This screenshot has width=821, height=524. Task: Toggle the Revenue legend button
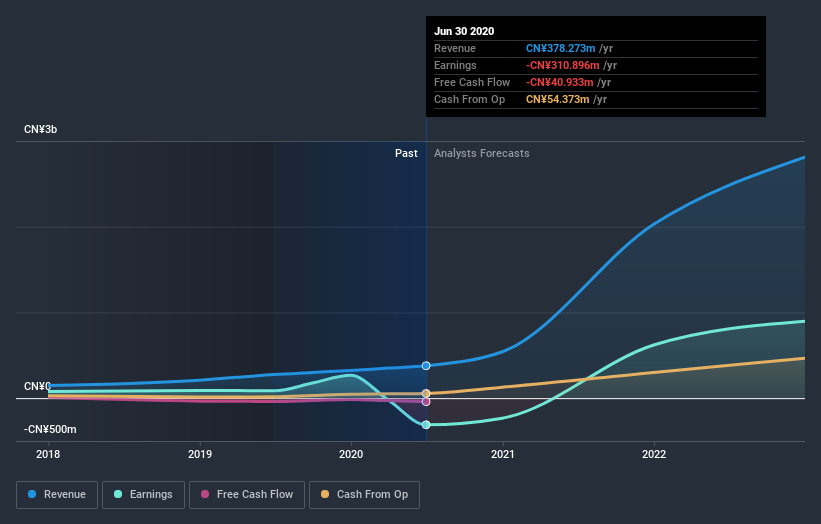click(x=57, y=495)
